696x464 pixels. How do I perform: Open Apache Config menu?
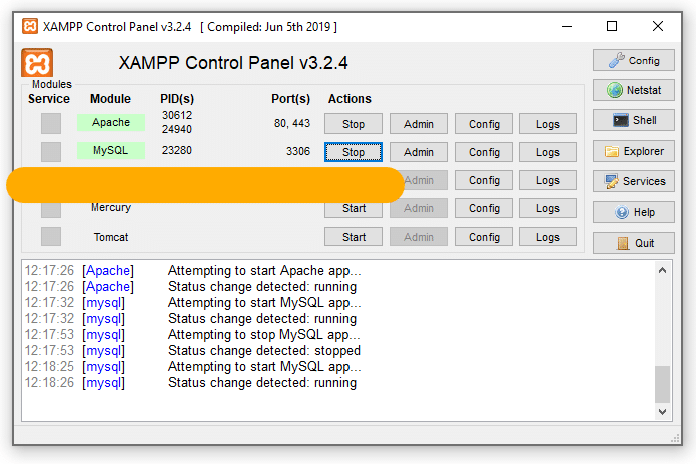[x=484, y=124]
